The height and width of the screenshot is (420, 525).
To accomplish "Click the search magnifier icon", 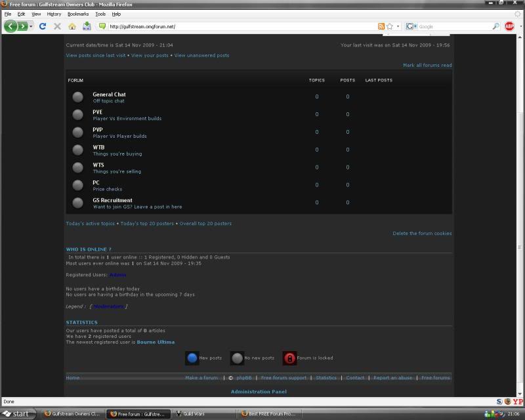I will pyautogui.click(x=496, y=26).
